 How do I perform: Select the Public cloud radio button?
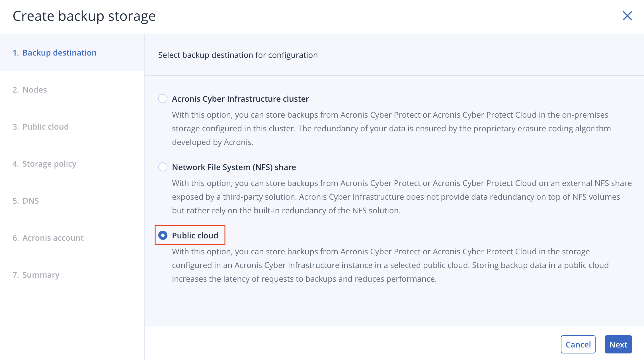point(163,236)
